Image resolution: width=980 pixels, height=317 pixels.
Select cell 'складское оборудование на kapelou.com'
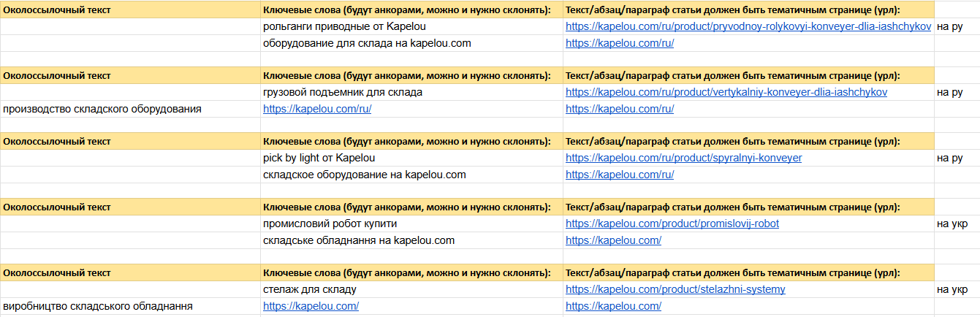412,175
